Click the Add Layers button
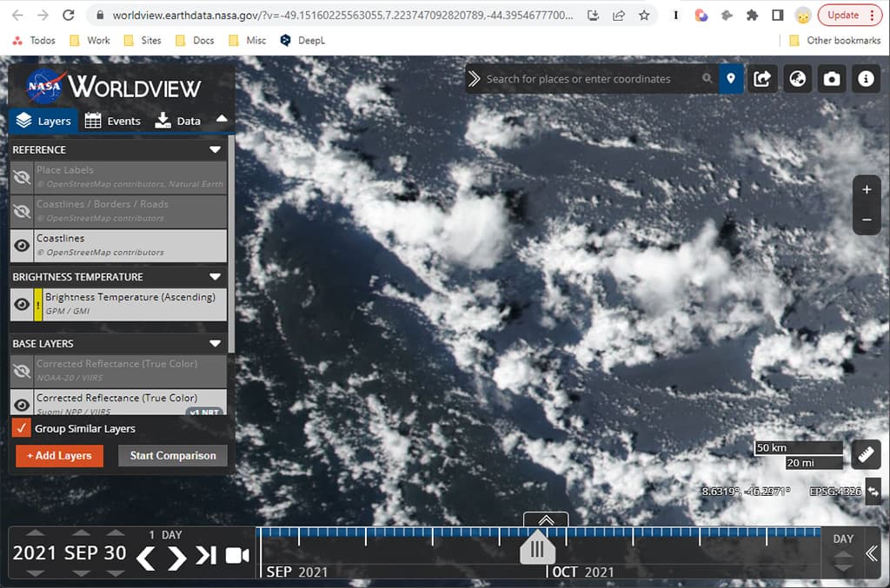The width and height of the screenshot is (890, 588). pos(59,455)
